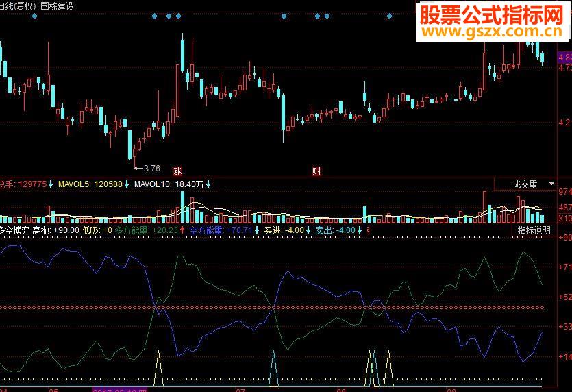Viewport: 572px width, 392px height.
Task: Click the down arrow beside MAVOL5 120588
Action: tap(127, 184)
